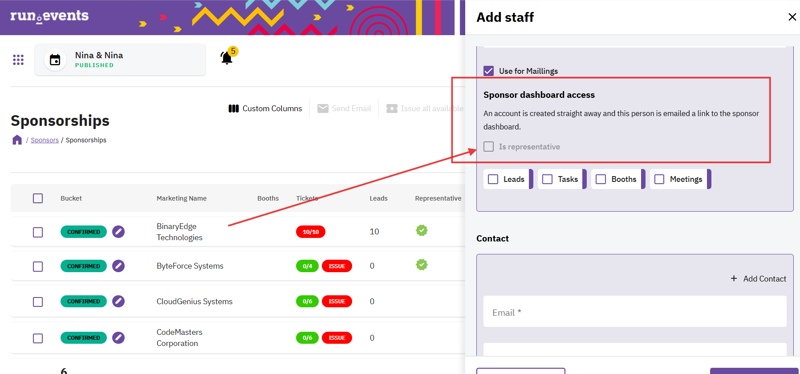Viewport: 800px width, 374px height.
Task: Click the Issue all available ticket icon
Action: pyautogui.click(x=392, y=109)
